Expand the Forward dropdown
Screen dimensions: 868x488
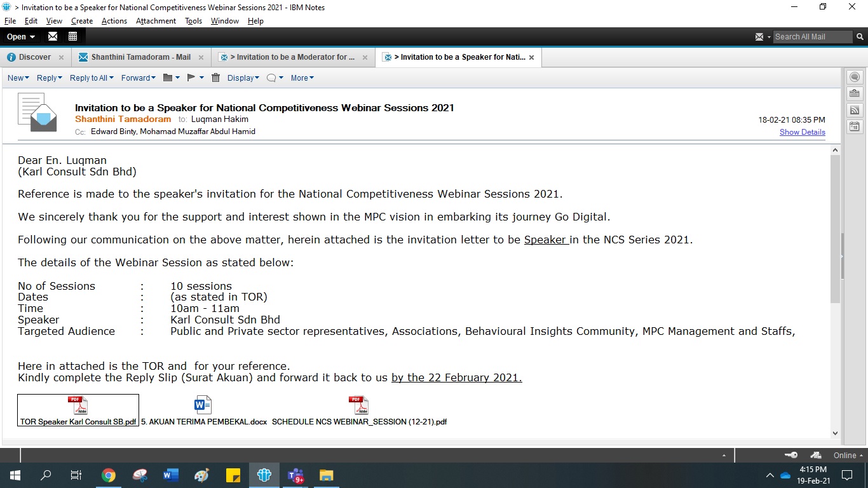click(139, 78)
